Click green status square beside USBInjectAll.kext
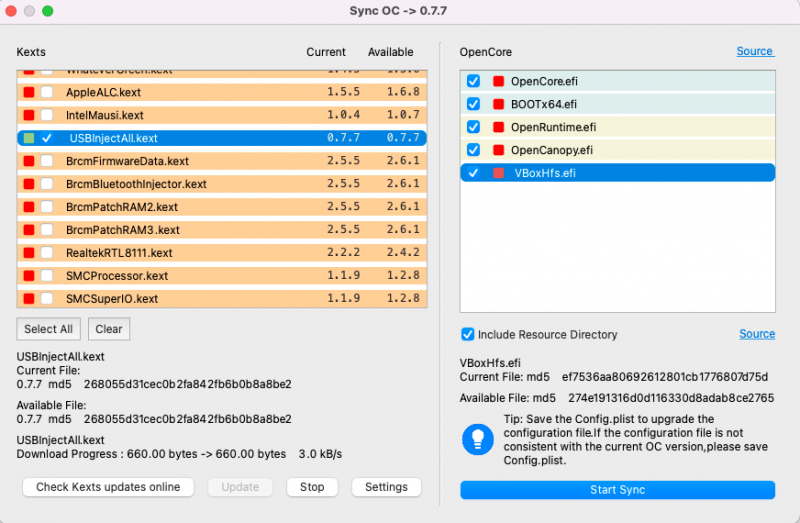Image resolution: width=800 pixels, height=523 pixels. pyautogui.click(x=29, y=138)
